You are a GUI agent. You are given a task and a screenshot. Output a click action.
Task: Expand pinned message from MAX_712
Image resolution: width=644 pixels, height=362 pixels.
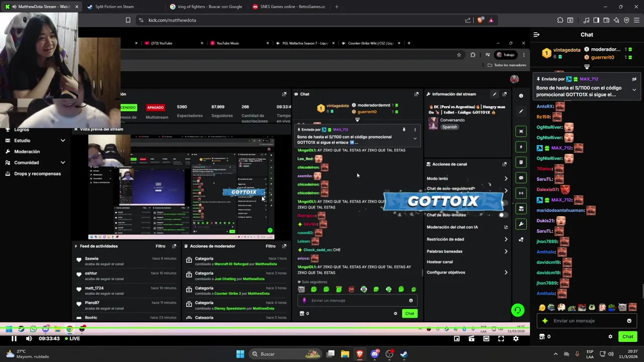click(634, 90)
